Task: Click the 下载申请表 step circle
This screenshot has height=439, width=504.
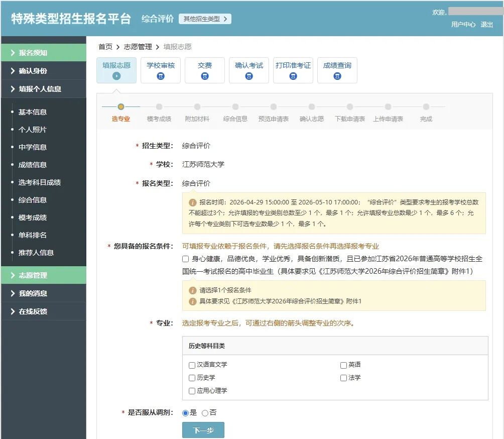Action: (350, 106)
